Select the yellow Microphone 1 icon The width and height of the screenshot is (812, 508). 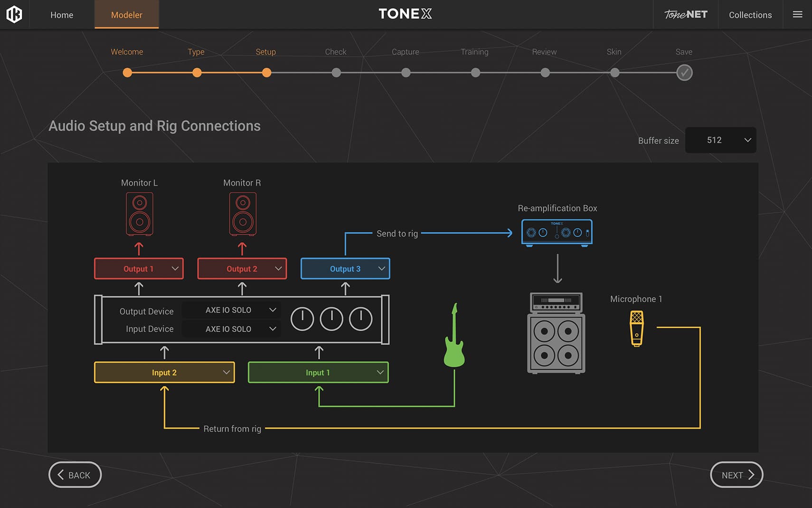[x=636, y=328]
